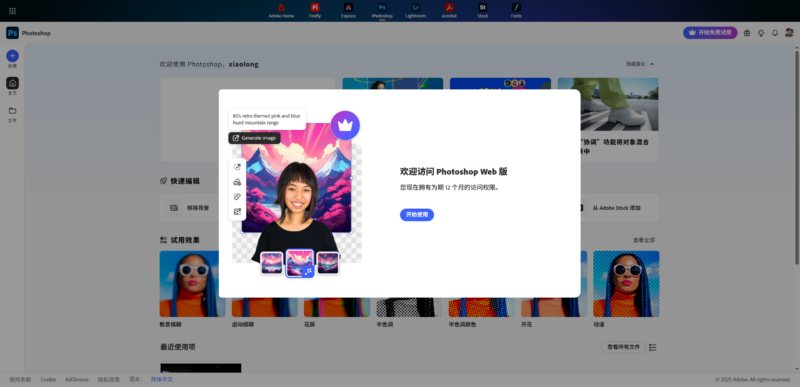800x387 pixels.
Task: Open the 隐私政策 privacy policy link
Action: click(109, 379)
